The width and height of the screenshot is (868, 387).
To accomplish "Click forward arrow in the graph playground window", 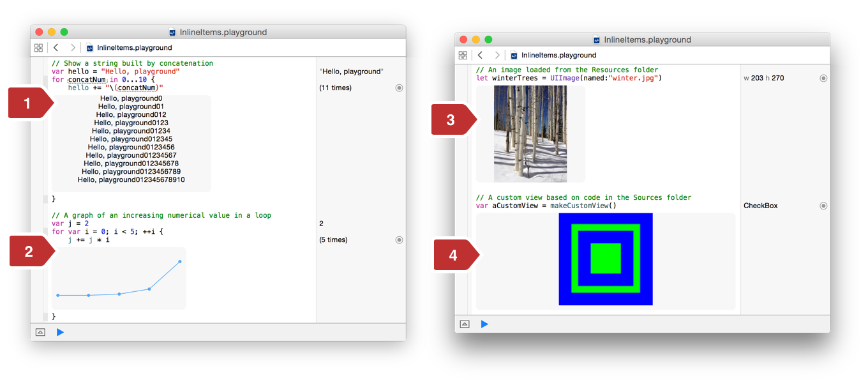I will (73, 48).
